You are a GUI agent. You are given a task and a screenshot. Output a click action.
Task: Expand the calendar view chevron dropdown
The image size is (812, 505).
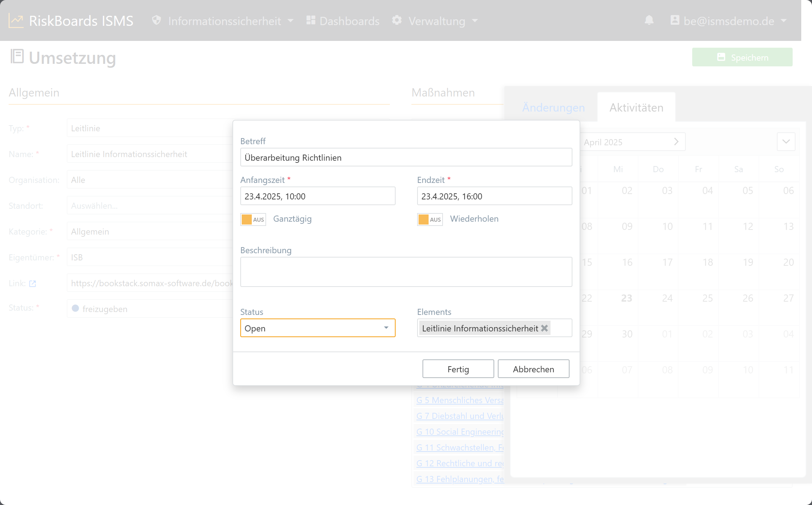pyautogui.click(x=786, y=142)
